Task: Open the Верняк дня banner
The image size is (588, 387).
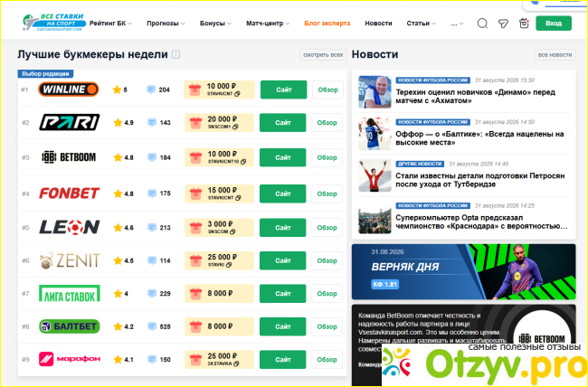Action: point(463,272)
